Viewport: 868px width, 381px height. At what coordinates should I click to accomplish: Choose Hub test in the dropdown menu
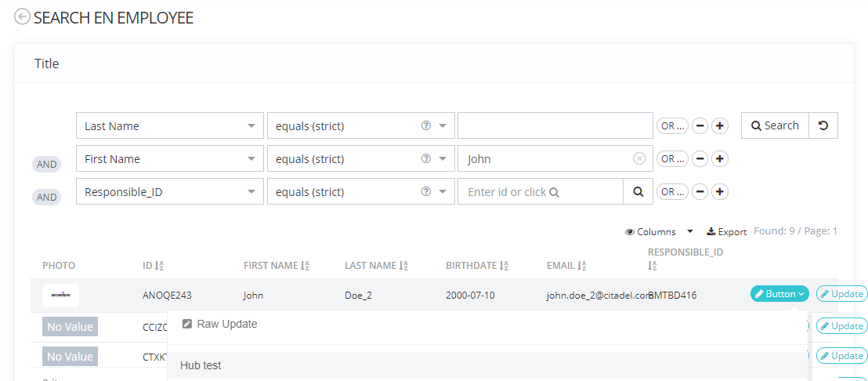click(201, 365)
